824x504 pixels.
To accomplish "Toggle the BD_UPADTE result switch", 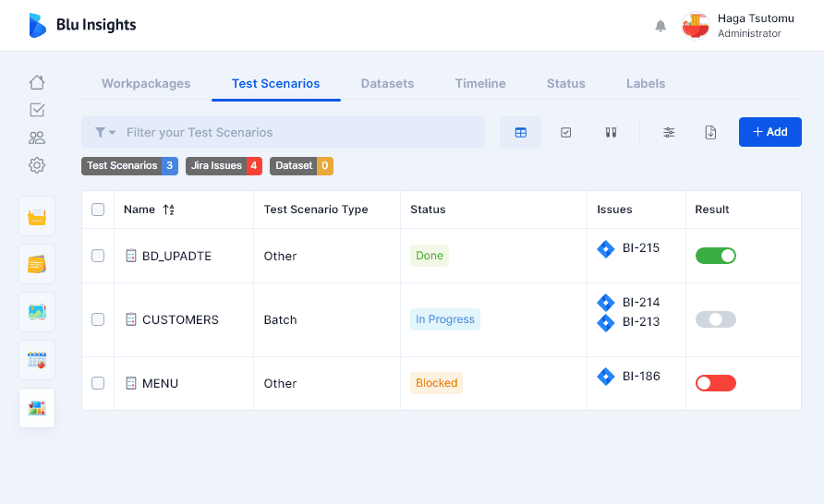I will tap(715, 256).
